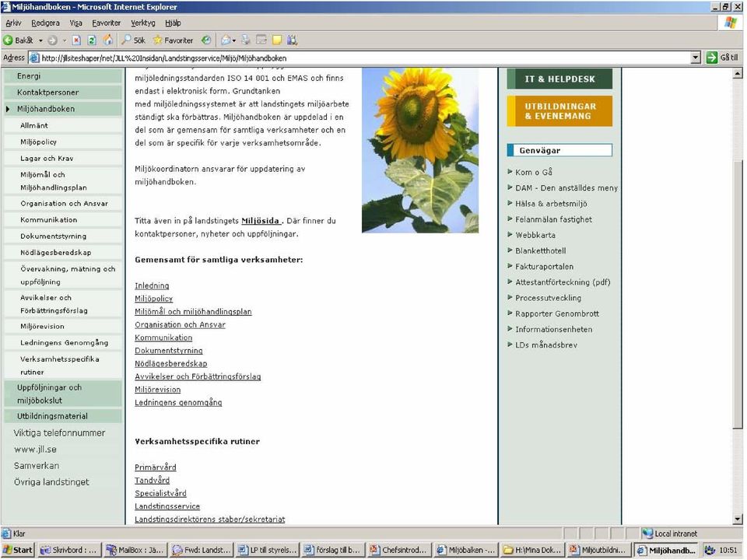Open the Hjälp menu
Image resolution: width=747 pixels, height=560 pixels.
click(x=173, y=23)
